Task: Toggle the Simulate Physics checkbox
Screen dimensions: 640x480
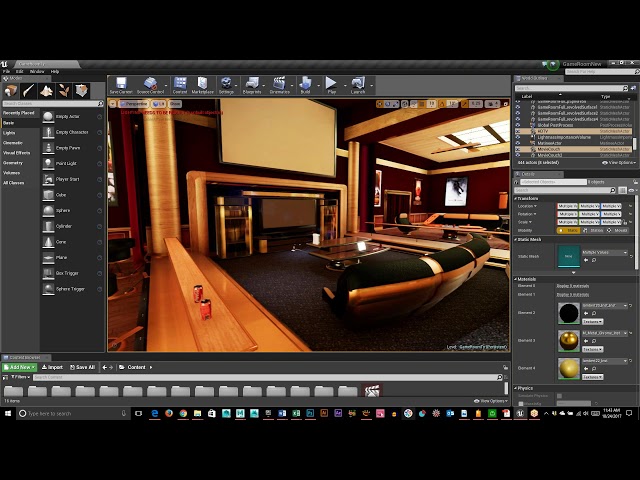Action: pos(559,396)
